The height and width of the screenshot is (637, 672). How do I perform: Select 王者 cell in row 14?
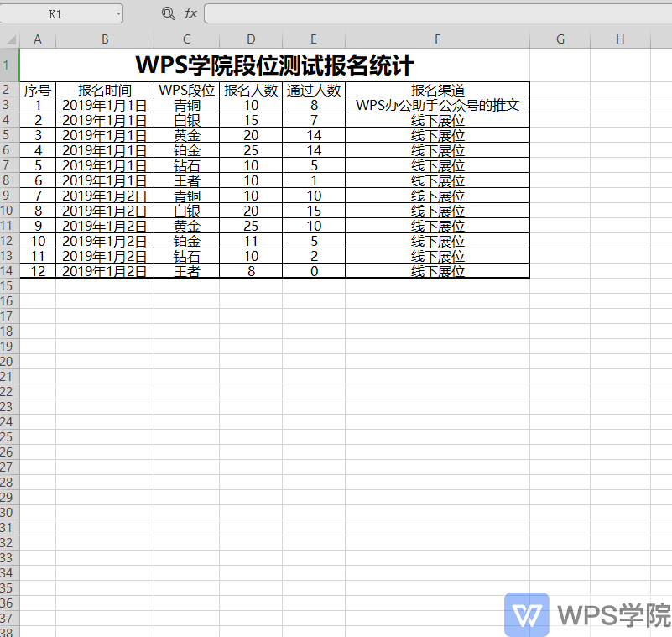pos(186,271)
